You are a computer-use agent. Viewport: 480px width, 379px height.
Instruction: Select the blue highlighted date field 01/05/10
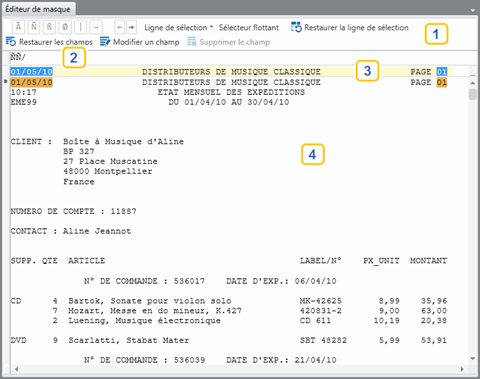pos(32,72)
